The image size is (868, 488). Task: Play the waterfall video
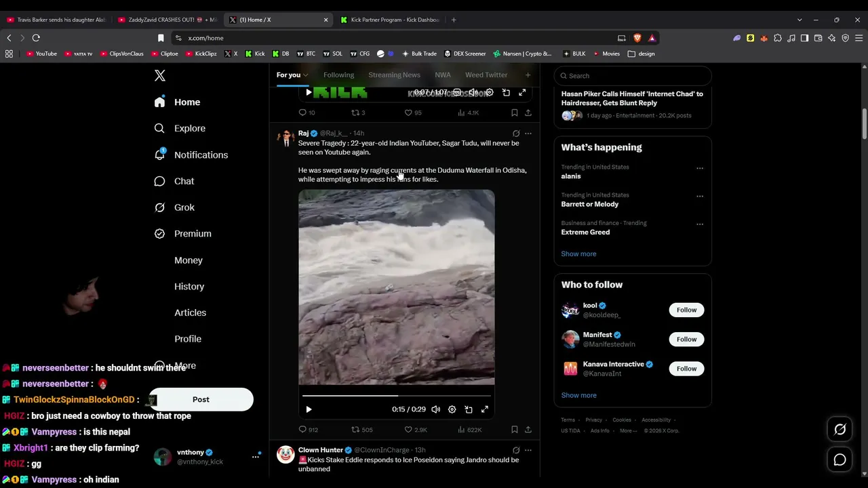(309, 409)
